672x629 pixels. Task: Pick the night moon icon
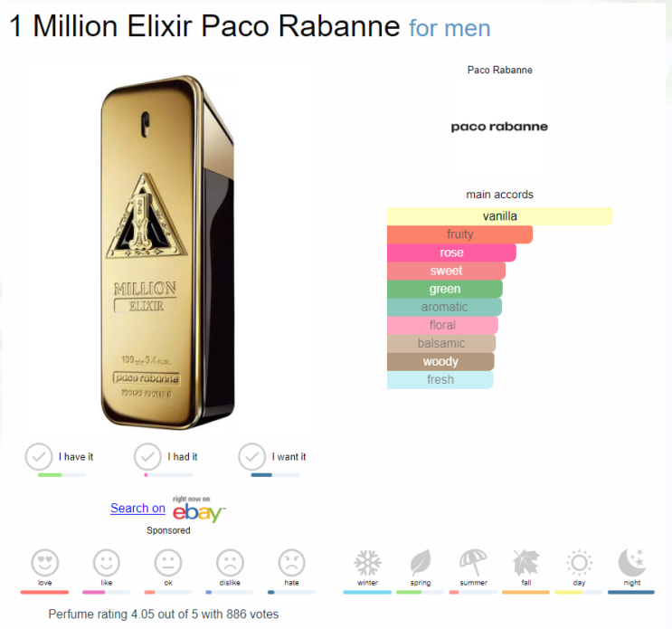pyautogui.click(x=632, y=563)
